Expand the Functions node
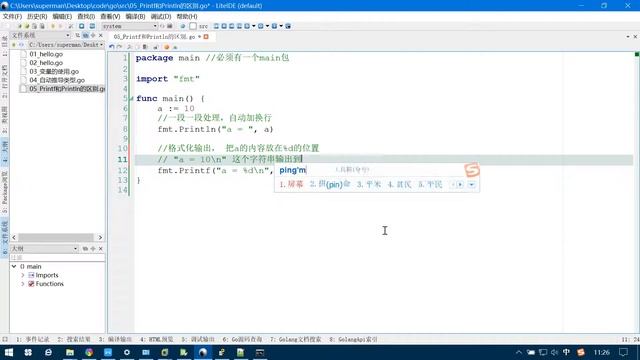This screenshot has width=640, height=360. (23, 284)
